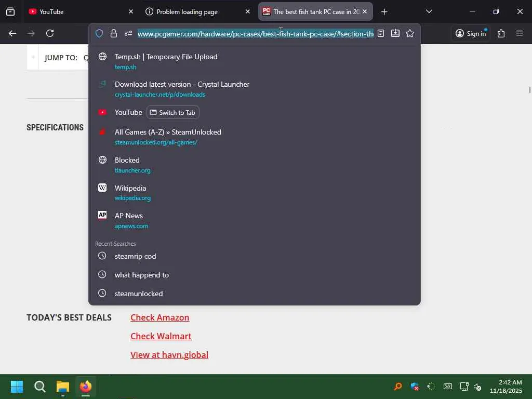This screenshot has height=399, width=532.
Task: Click the muted volume tray icon
Action: (x=477, y=387)
